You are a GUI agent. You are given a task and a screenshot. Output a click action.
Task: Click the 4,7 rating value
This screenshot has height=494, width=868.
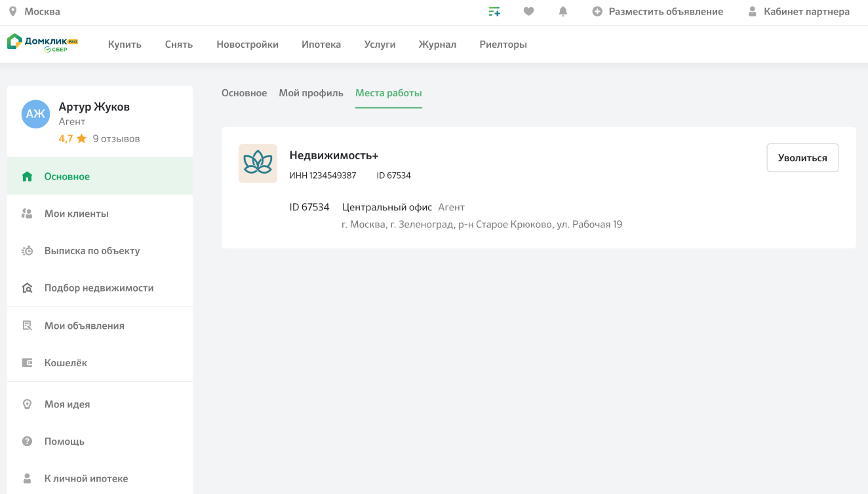click(66, 139)
